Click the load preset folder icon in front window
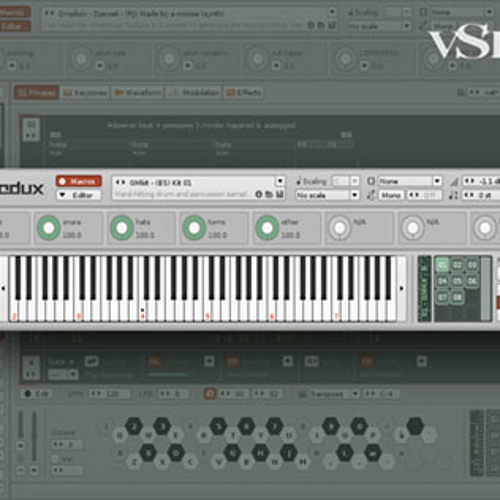 click(269, 194)
